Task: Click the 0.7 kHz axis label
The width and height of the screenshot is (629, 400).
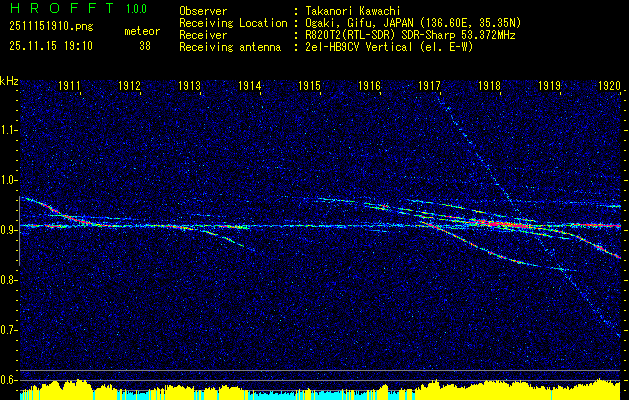Action: (x=8, y=330)
